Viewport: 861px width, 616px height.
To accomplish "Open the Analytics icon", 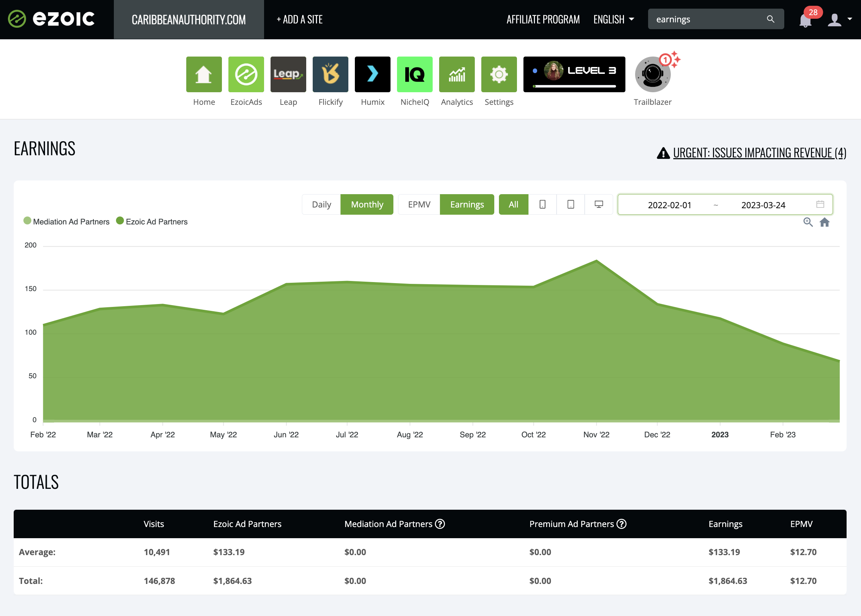I will pos(457,74).
